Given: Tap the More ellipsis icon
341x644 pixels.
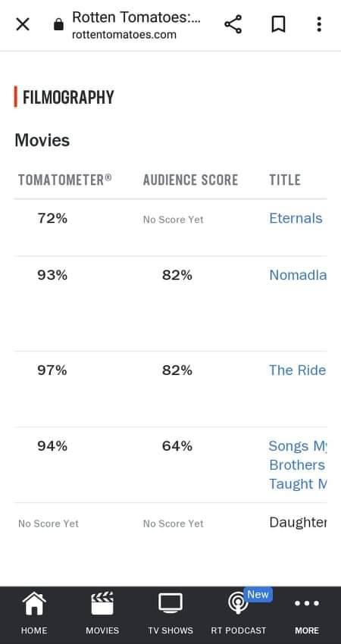Looking at the screenshot, I should pos(307,603).
